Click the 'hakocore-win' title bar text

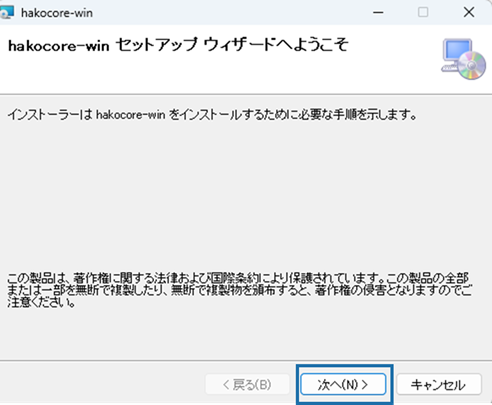pyautogui.click(x=57, y=13)
